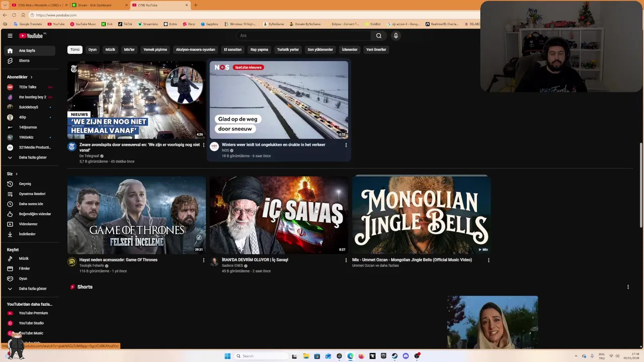644x362 pixels.
Task: Open the Google Translate bookmark
Action: pos(28,24)
